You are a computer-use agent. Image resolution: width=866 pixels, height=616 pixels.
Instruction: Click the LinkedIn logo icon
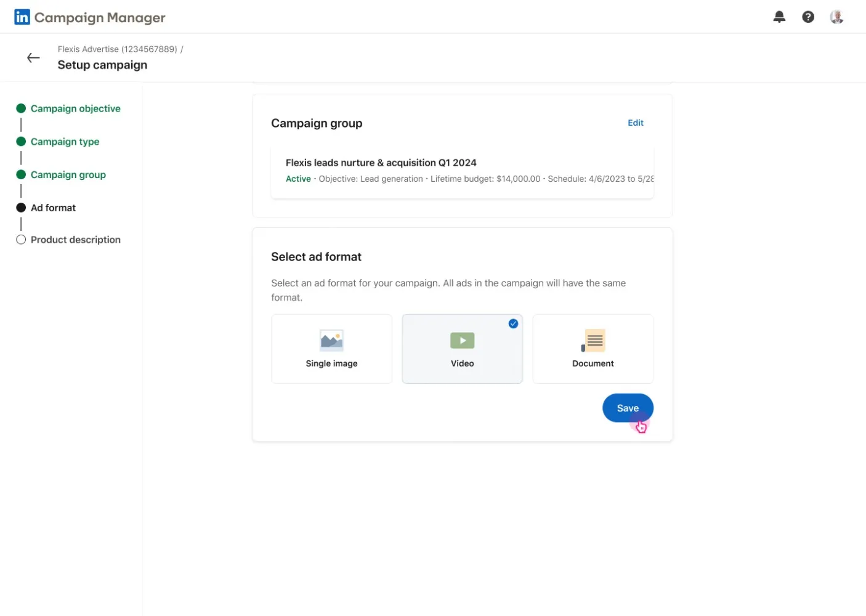click(22, 17)
